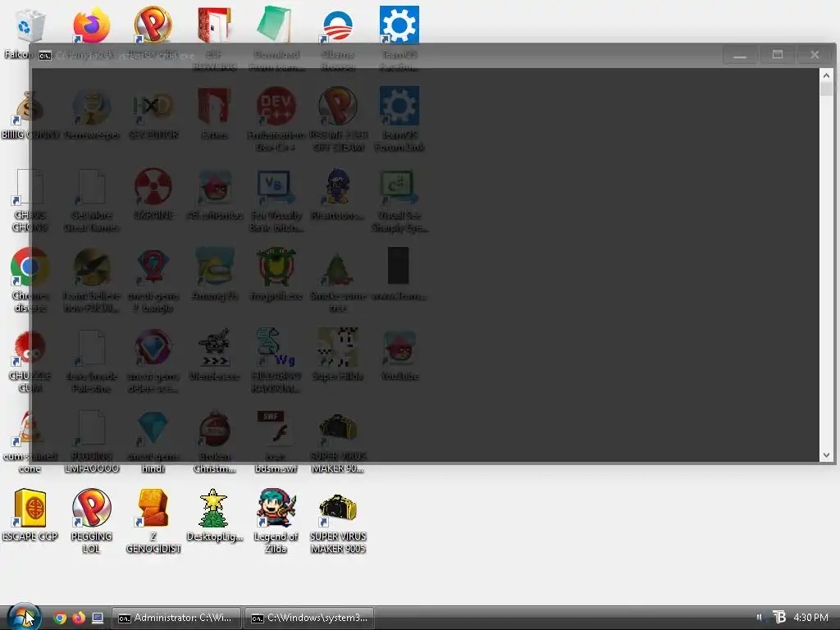Minimize the console window

[x=740, y=55]
